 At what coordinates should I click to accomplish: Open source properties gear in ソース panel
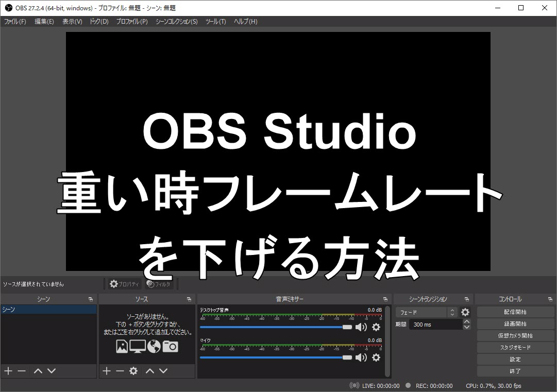(133, 371)
